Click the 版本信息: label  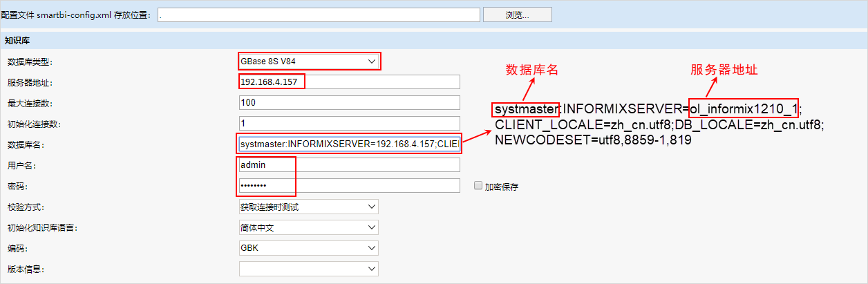click(x=26, y=269)
